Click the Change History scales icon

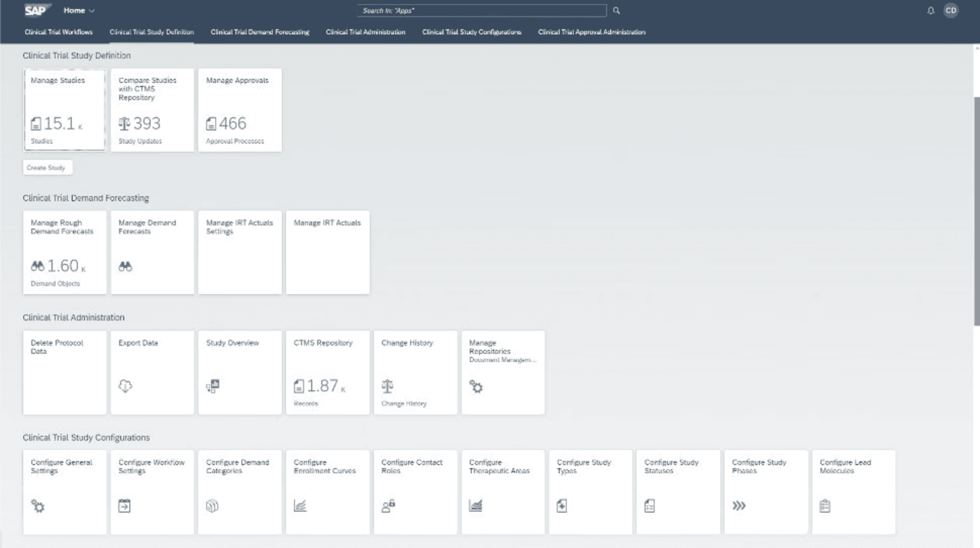[387, 387]
